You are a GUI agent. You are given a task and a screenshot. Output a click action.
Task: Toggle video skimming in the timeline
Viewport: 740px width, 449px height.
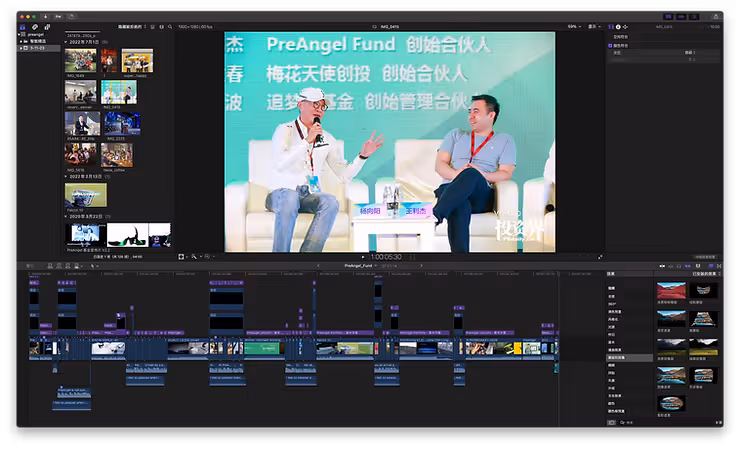coord(662,265)
